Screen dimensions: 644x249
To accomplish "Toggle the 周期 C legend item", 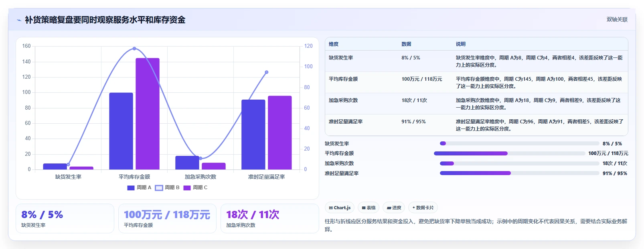I will click(x=195, y=188).
